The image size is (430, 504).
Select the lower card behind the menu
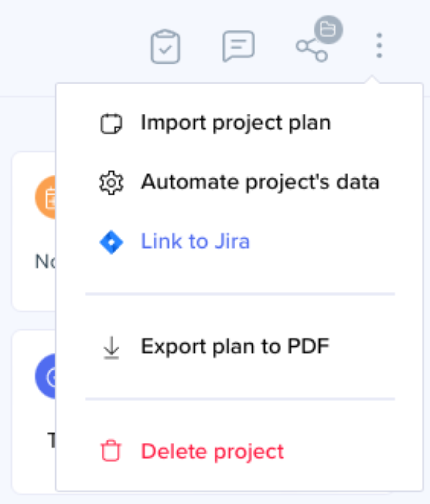[x=34, y=412]
